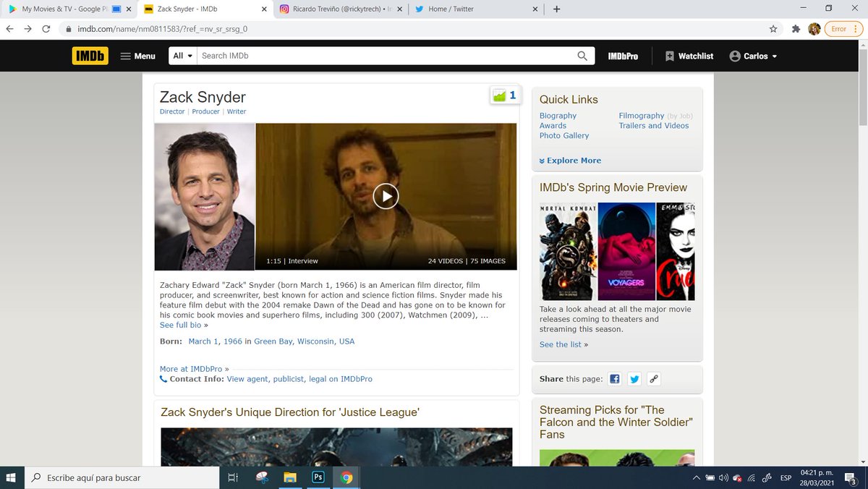868x489 pixels.
Task: Open File Explorer from taskbar
Action: click(x=290, y=477)
